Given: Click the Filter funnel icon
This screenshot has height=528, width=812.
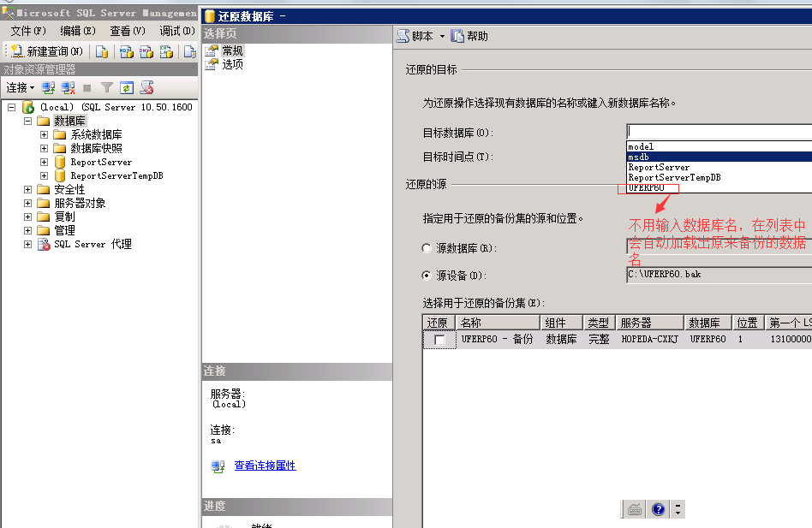Looking at the screenshot, I should pyautogui.click(x=107, y=88).
